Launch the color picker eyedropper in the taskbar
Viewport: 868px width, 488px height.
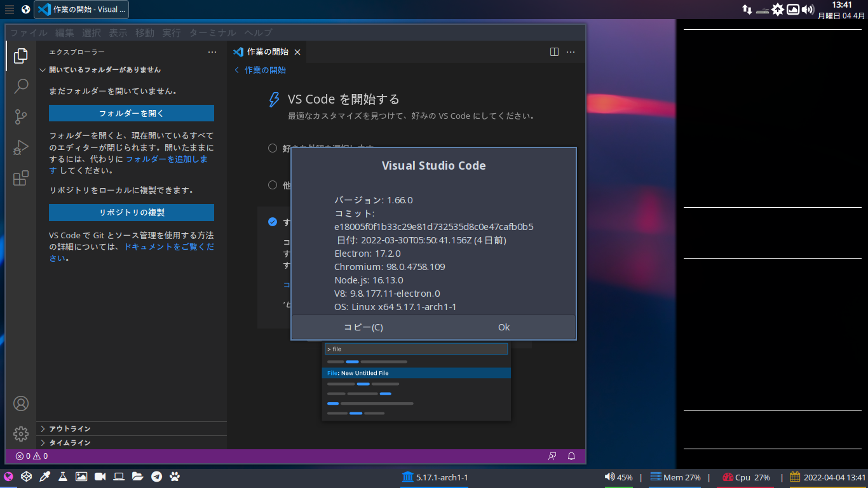pyautogui.click(x=44, y=477)
